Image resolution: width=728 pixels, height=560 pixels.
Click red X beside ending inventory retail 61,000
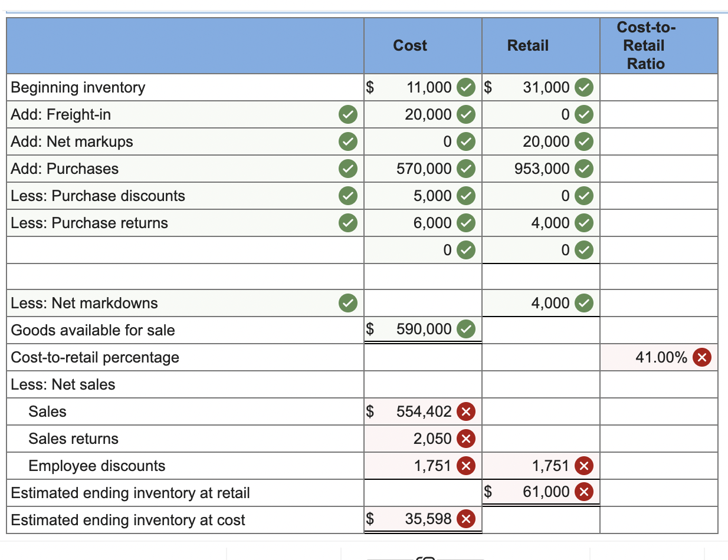[x=585, y=492]
